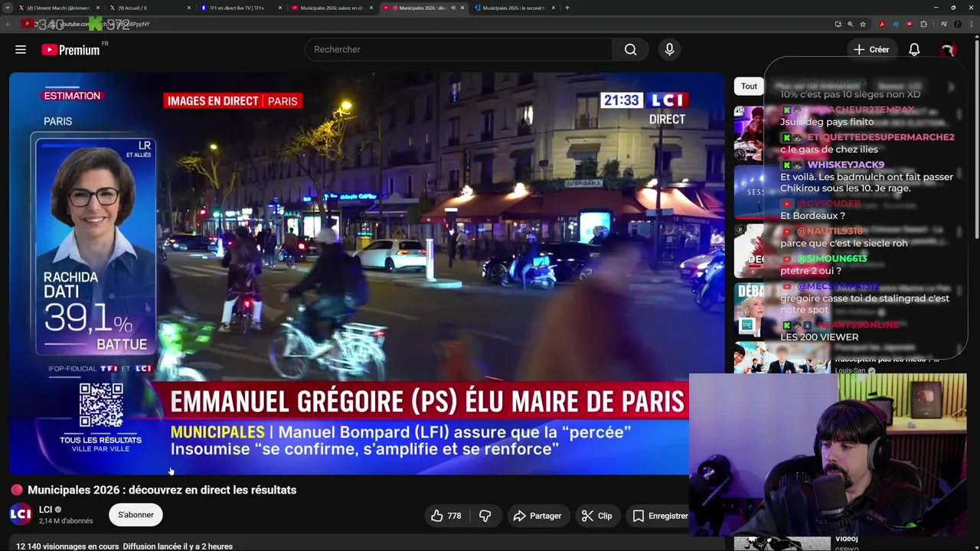Open red fast-forward arrow extension icon

click(910, 24)
